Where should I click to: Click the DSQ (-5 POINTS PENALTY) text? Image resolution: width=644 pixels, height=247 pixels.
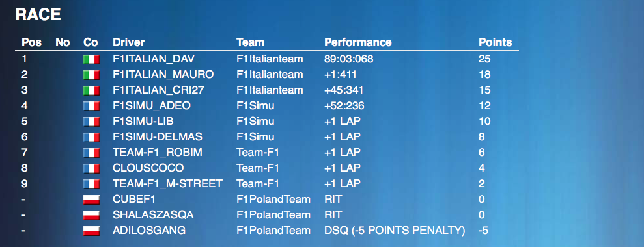pyautogui.click(x=395, y=231)
